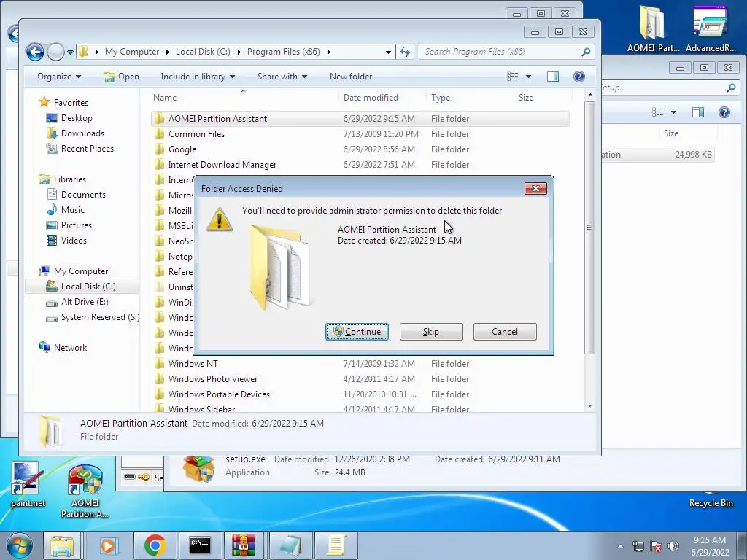Select the AOMEI Partition Assistant folder

pyautogui.click(x=360, y=119)
